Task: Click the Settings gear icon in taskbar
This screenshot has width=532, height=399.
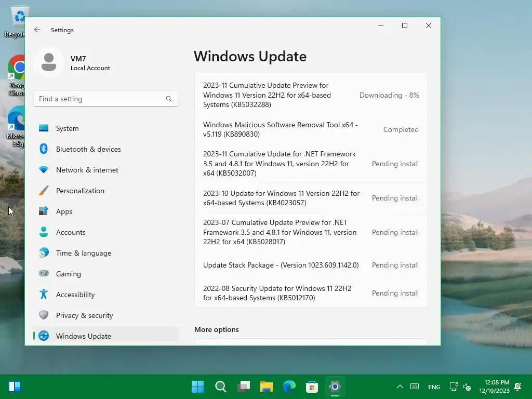Action: (x=335, y=387)
